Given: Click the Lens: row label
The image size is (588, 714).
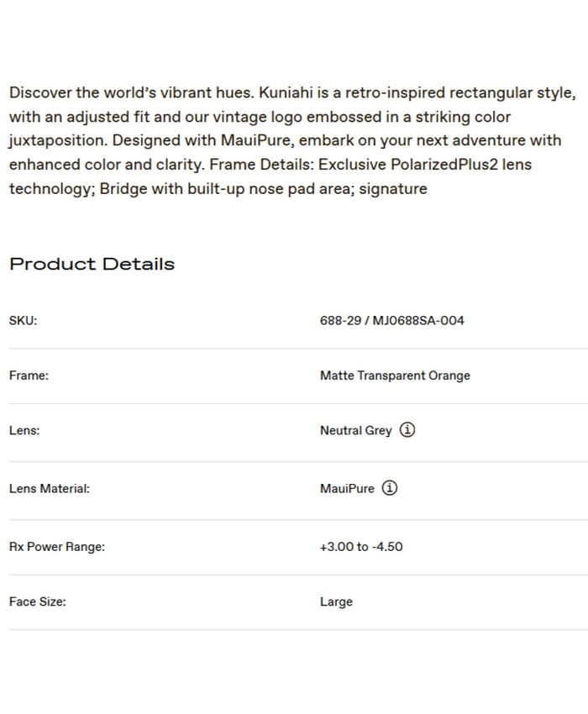Looking at the screenshot, I should [x=24, y=431].
